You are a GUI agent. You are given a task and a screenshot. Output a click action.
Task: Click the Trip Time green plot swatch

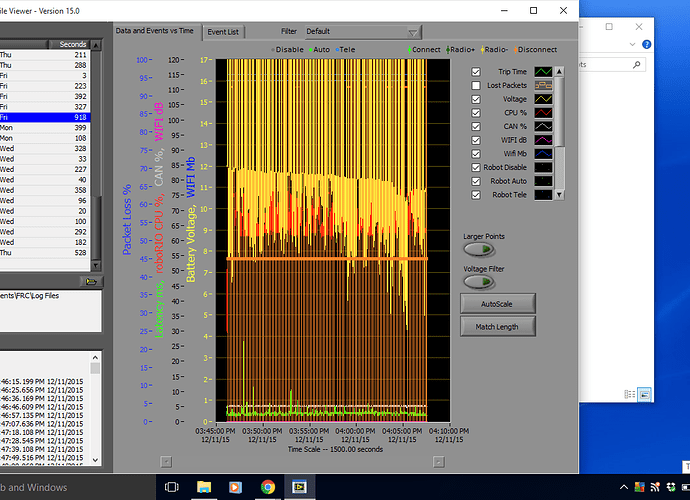[x=545, y=72]
